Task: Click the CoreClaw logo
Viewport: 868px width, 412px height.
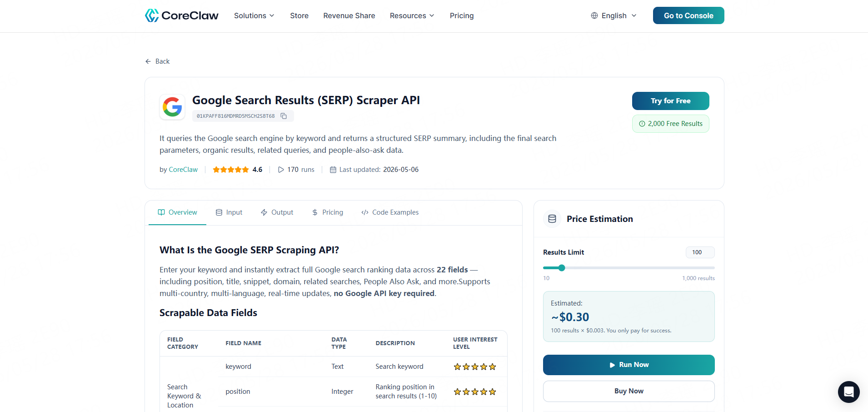Action: pos(182,15)
